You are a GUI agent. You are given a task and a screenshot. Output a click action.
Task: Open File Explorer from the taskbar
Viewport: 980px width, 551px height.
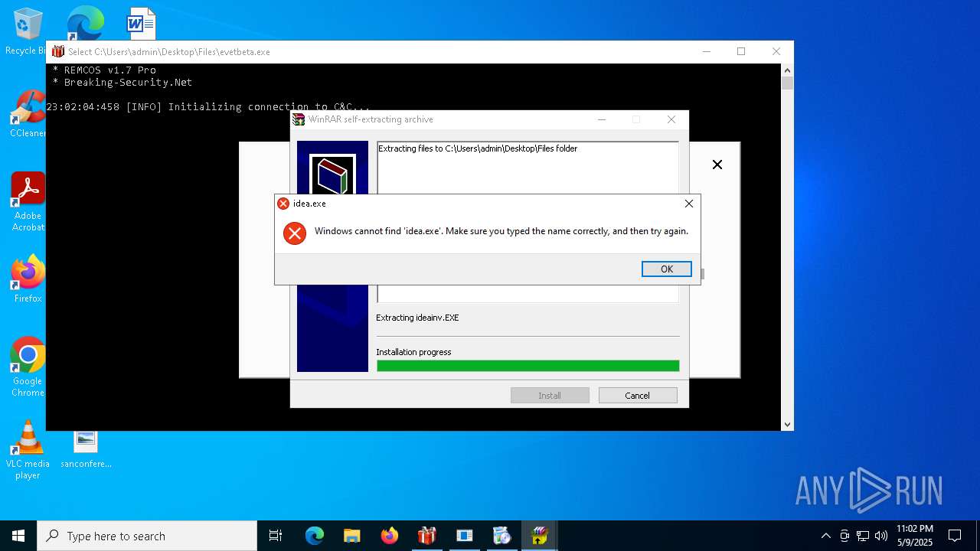pyautogui.click(x=352, y=536)
